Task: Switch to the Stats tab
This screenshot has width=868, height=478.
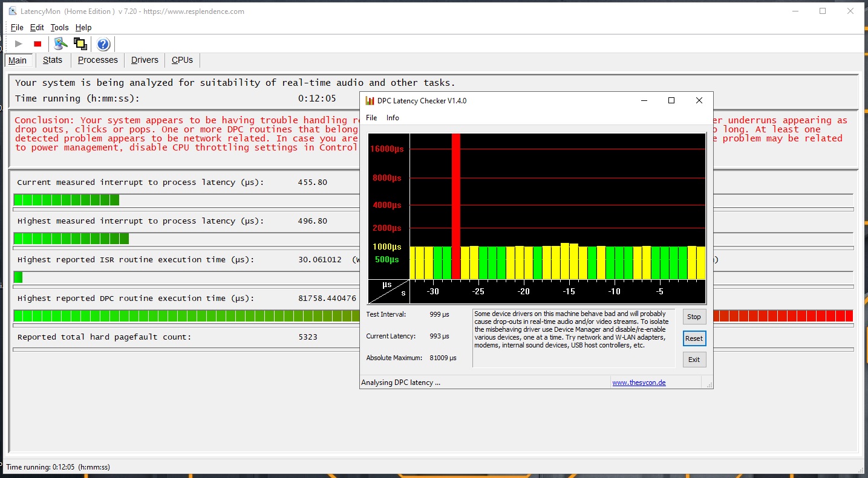Action: click(53, 60)
